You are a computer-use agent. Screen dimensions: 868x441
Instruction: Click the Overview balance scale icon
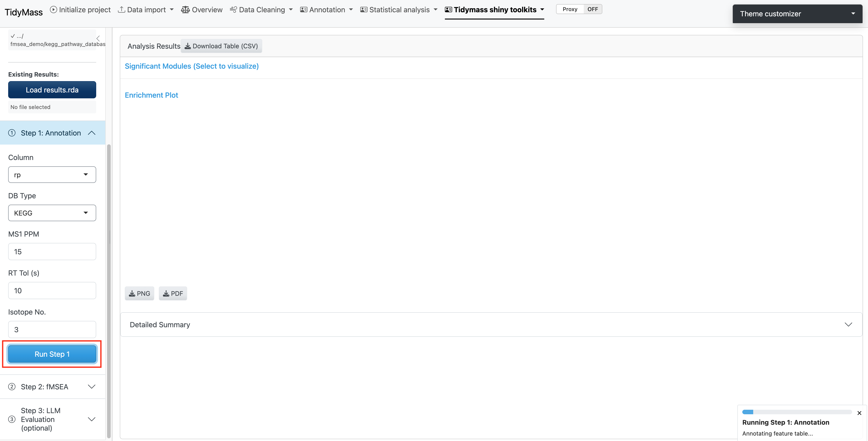click(x=185, y=10)
